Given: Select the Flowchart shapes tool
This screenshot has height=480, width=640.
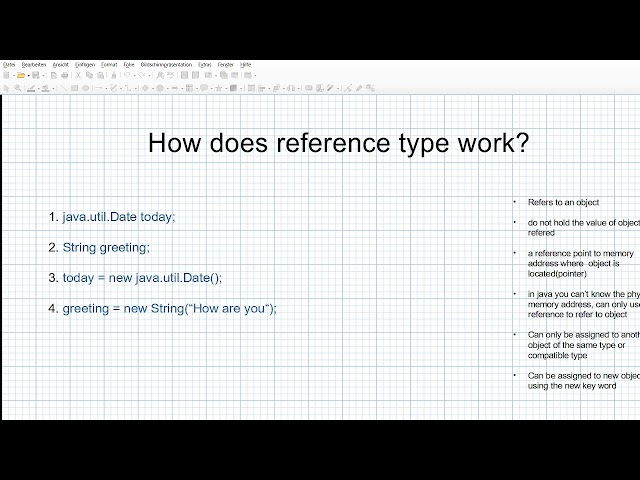Looking at the screenshot, I should tap(189, 88).
